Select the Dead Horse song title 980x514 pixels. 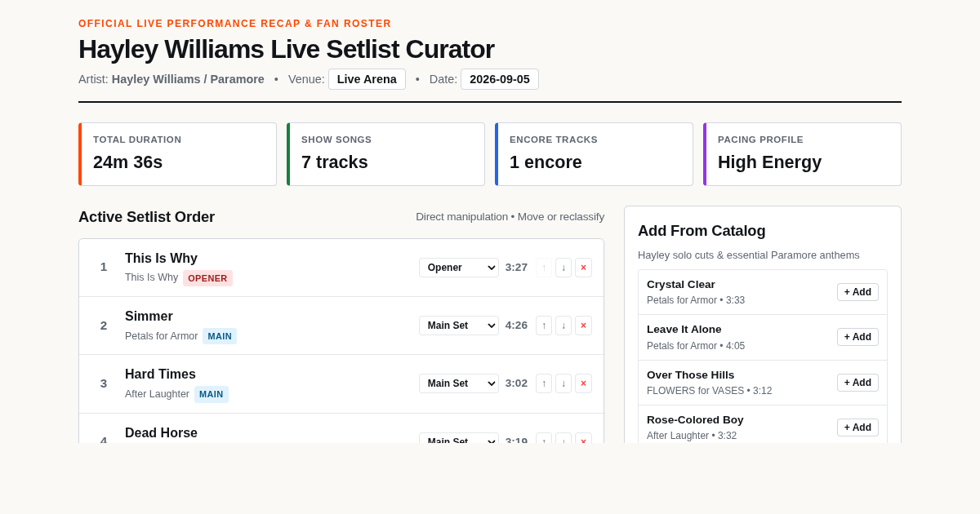(161, 433)
